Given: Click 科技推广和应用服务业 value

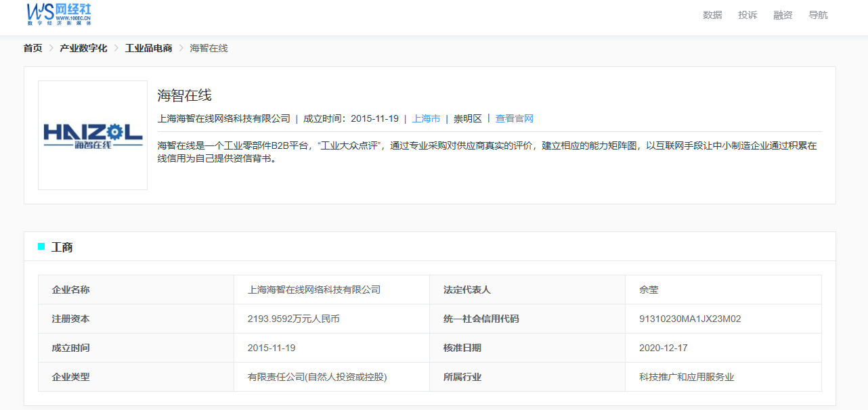Looking at the screenshot, I should pos(687,377).
